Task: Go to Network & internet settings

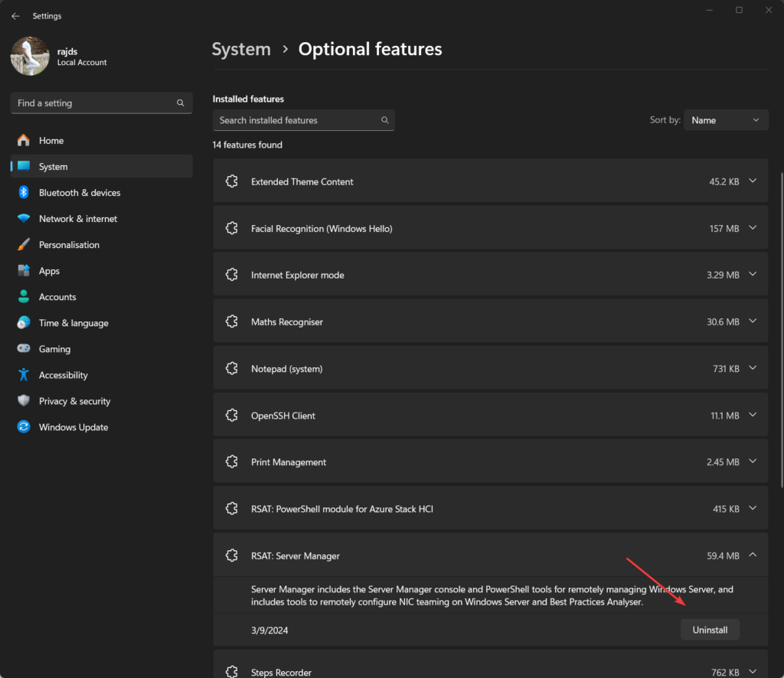Action: 102,218
